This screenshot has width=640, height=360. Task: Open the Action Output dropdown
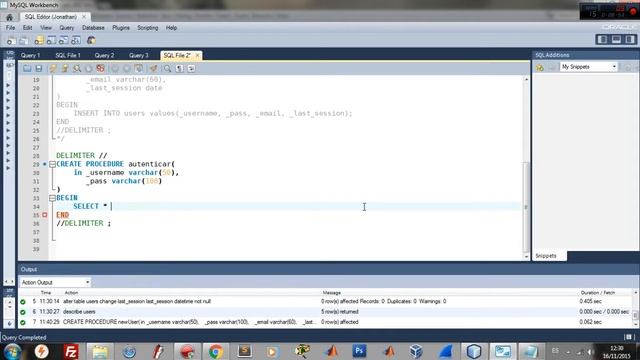(x=55, y=282)
